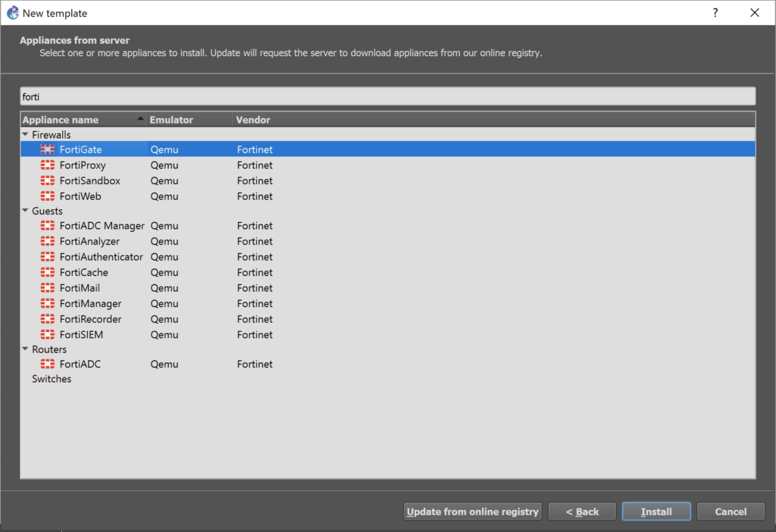This screenshot has height=532, width=776.
Task: Click the FortiSandbox appliance icon
Action: tap(48, 180)
